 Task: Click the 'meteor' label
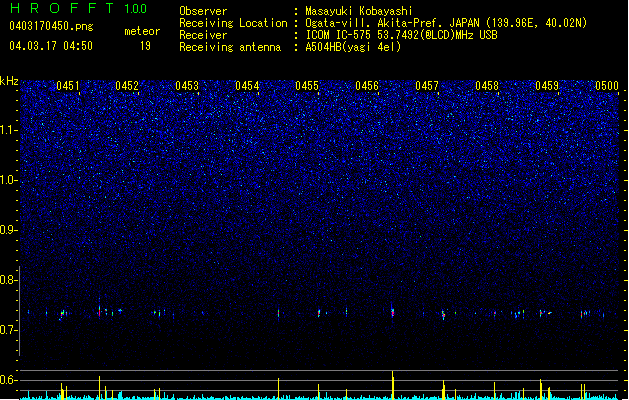[142, 31]
